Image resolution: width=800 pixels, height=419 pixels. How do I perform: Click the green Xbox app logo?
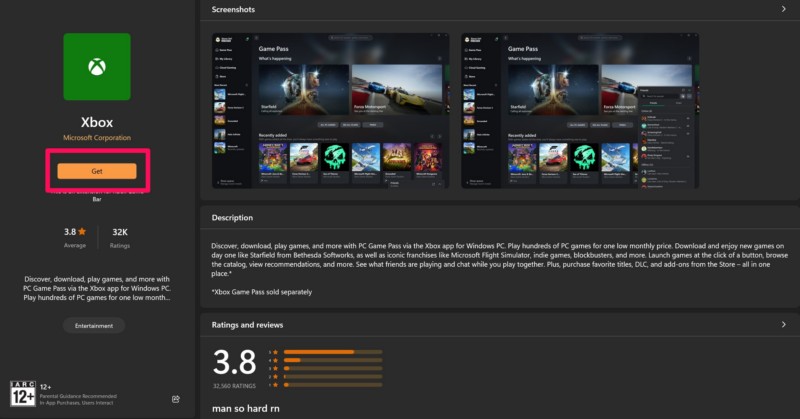(97, 66)
